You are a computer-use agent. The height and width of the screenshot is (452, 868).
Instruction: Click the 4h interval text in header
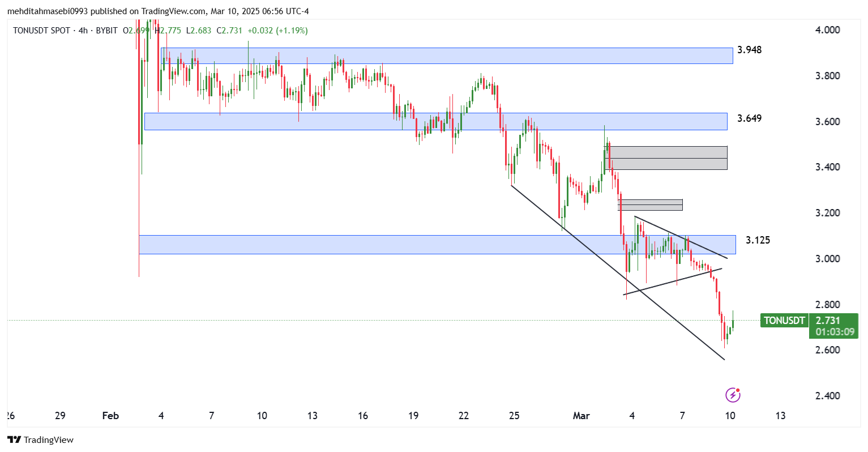(x=83, y=31)
